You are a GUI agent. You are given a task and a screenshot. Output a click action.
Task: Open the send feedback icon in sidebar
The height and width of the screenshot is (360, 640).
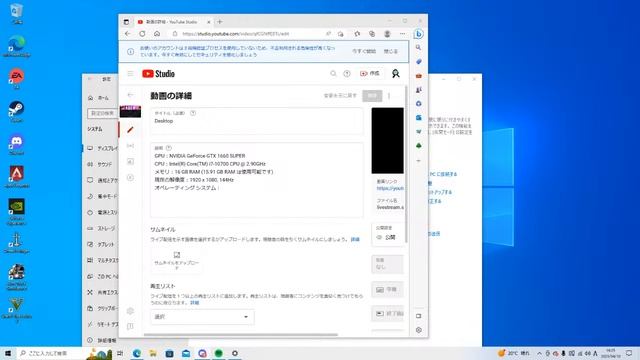130,326
